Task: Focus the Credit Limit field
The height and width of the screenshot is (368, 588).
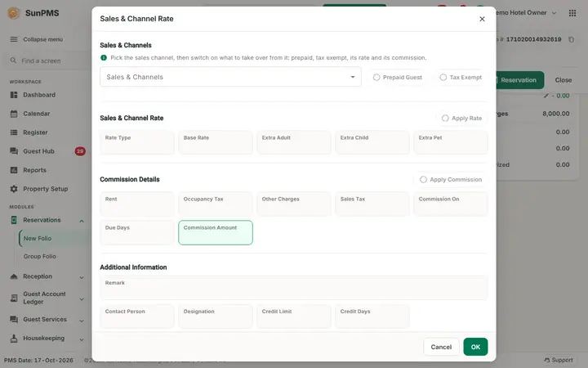Action: [294, 316]
